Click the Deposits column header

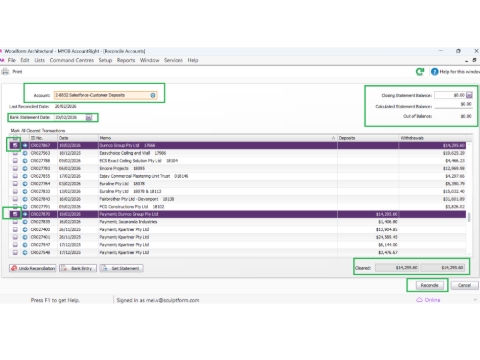pyautogui.click(x=368, y=138)
